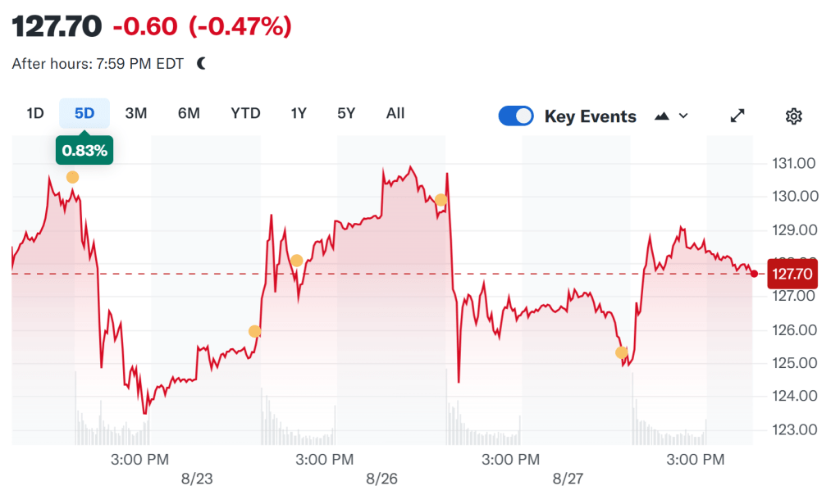Expand chart to full screen
The height and width of the screenshot is (504, 840).
(x=737, y=116)
